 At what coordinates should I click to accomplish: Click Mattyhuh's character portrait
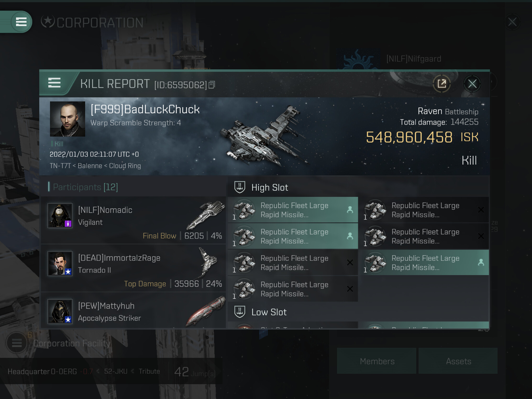60,311
